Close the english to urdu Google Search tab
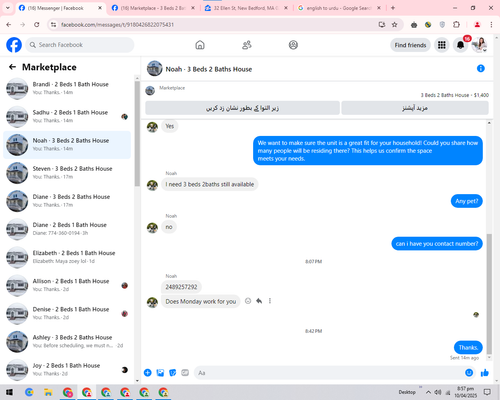Viewport: 500px width, 400px height. 379,8
